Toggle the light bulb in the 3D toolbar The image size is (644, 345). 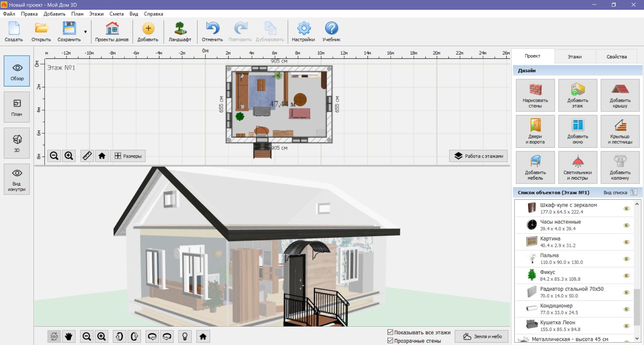pyautogui.click(x=185, y=337)
